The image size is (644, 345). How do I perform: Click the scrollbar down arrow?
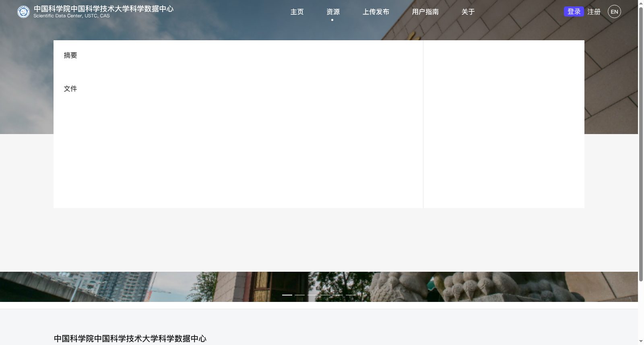click(x=641, y=341)
